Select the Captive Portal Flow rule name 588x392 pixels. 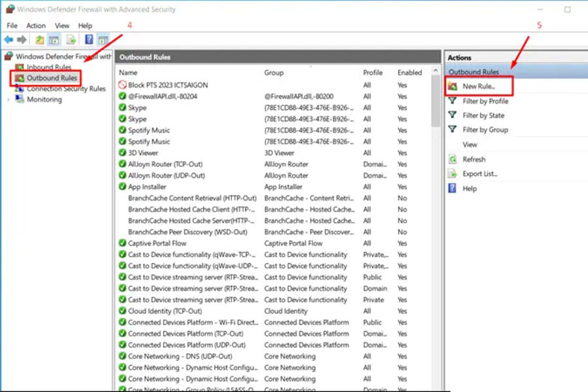tap(157, 243)
